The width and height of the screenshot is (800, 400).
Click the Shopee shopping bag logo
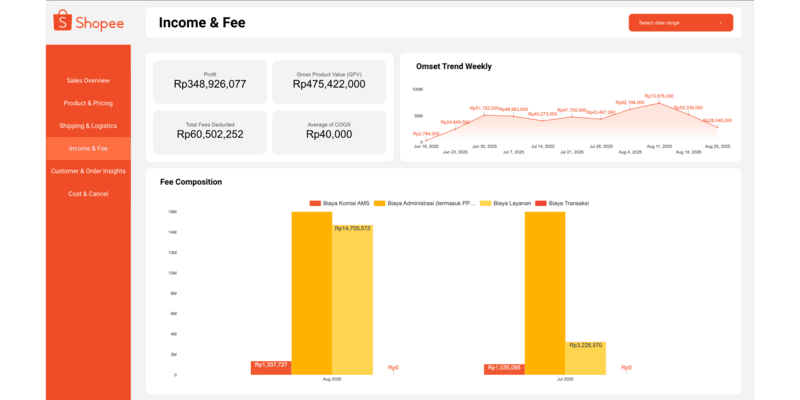62,21
